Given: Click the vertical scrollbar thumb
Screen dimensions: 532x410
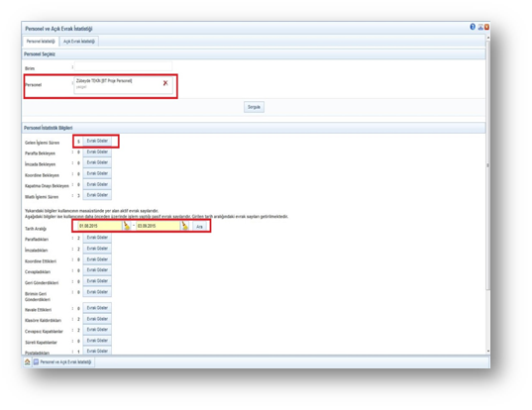Looking at the screenshot, I should pyautogui.click(x=487, y=165).
